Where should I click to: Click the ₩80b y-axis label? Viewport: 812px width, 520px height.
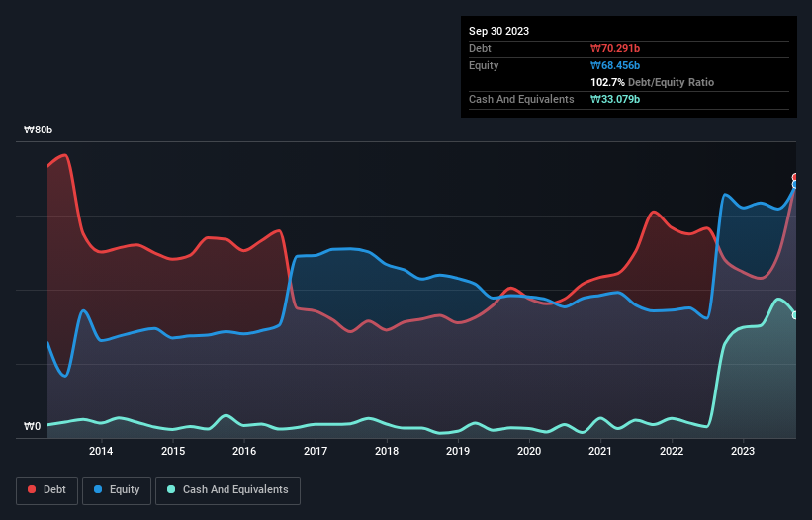(x=38, y=130)
